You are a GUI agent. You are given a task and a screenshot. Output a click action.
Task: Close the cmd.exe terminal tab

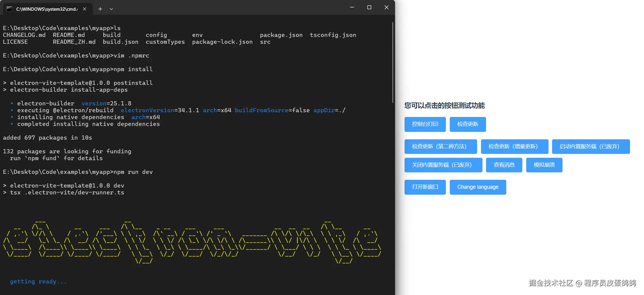85,9
